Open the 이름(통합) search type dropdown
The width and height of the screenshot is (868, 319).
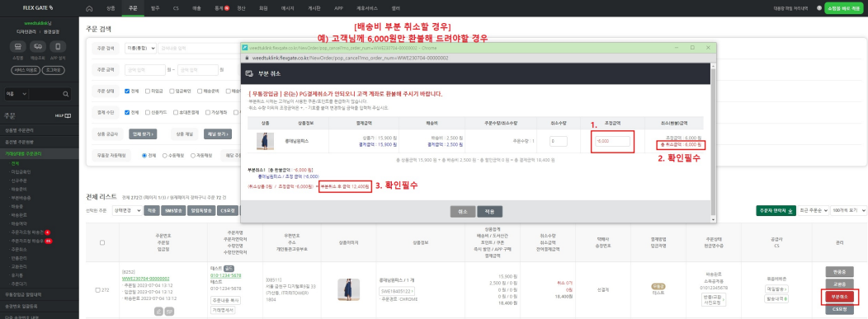click(140, 49)
